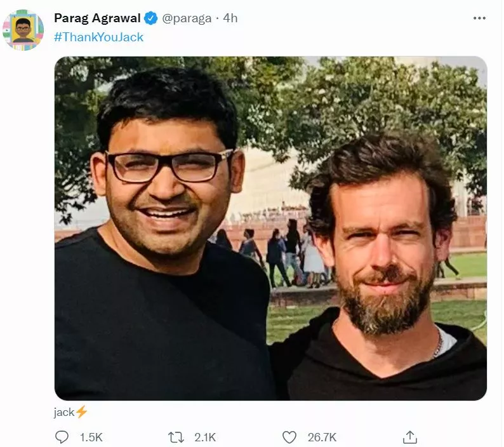Click the @paraga handle
The width and height of the screenshot is (504, 447).
point(187,18)
